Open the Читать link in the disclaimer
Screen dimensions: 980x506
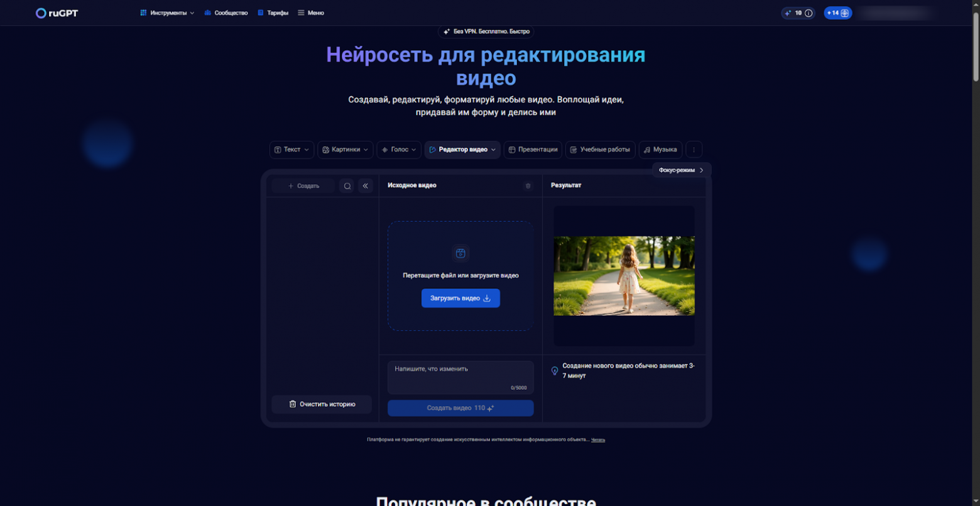point(597,439)
